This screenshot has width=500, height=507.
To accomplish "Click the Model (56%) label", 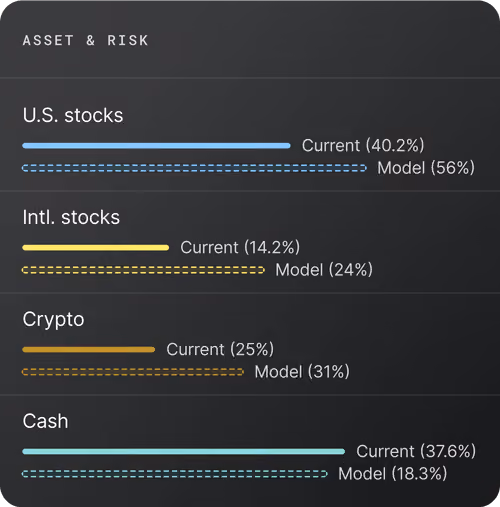I will click(x=426, y=168).
